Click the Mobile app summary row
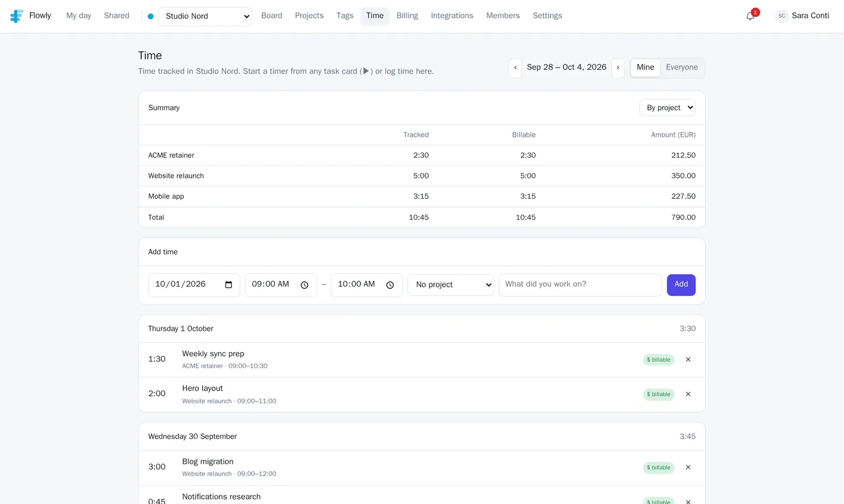This screenshot has width=844, height=504. 422,197
